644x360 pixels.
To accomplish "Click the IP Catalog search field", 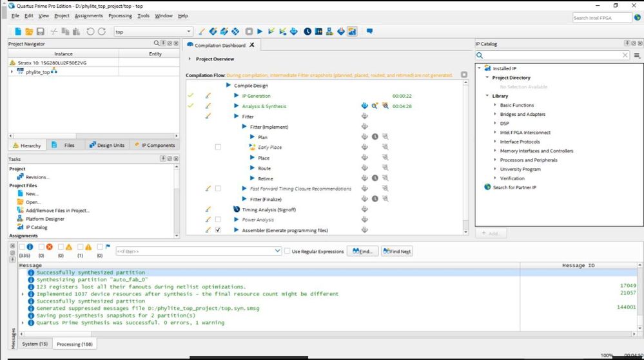I will [552, 55].
